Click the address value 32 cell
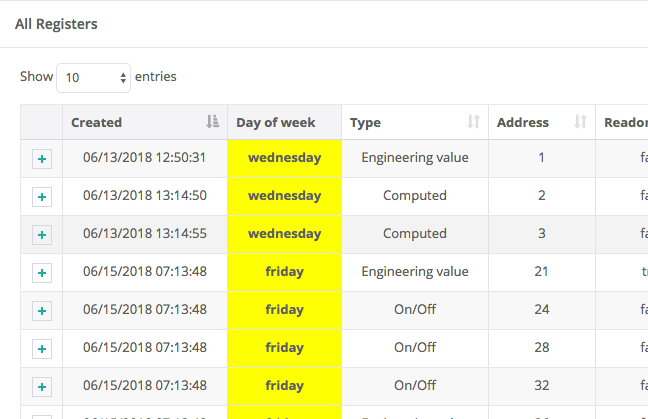648x419 pixels. (541, 386)
